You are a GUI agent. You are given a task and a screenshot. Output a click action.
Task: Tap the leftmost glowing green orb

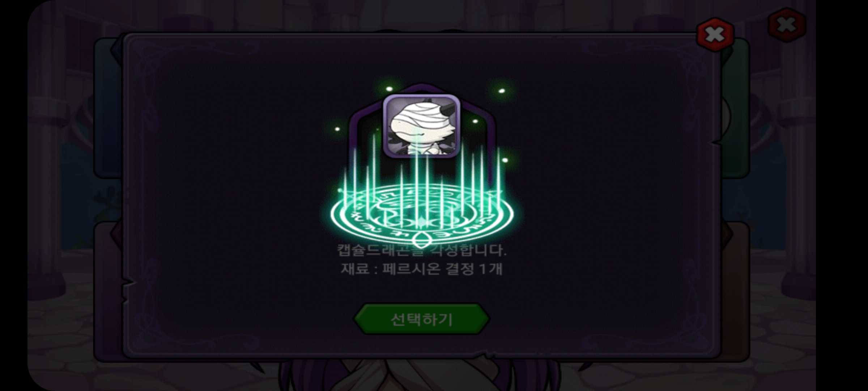(337, 129)
